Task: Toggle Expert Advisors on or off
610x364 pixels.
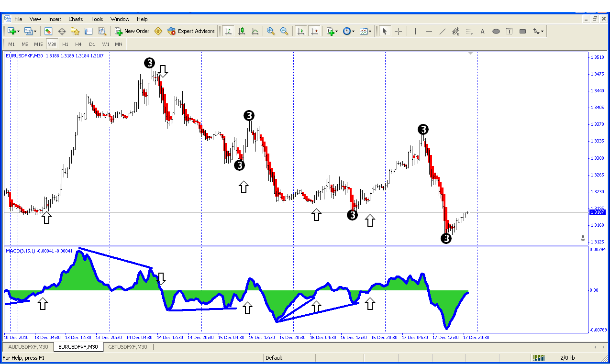Action: 191,31
